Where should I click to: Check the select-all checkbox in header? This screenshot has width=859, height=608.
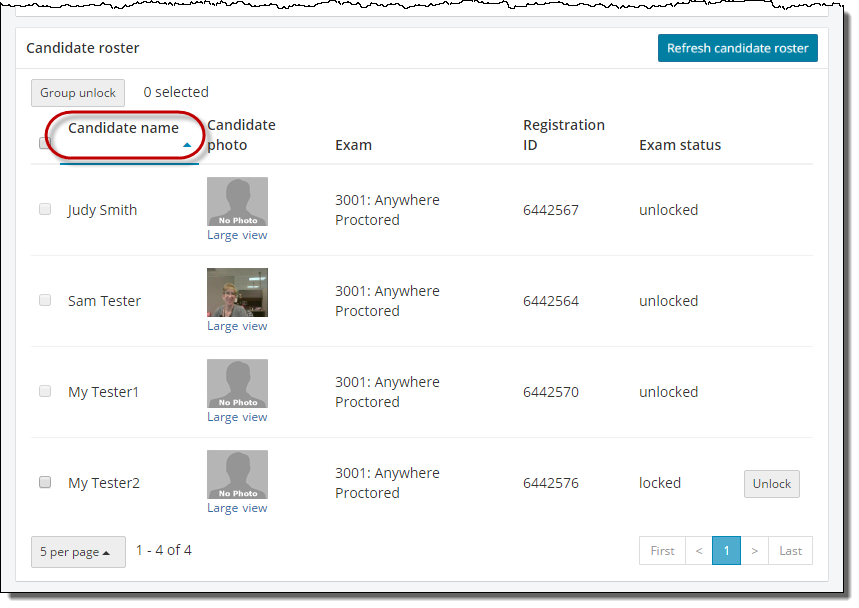45,143
